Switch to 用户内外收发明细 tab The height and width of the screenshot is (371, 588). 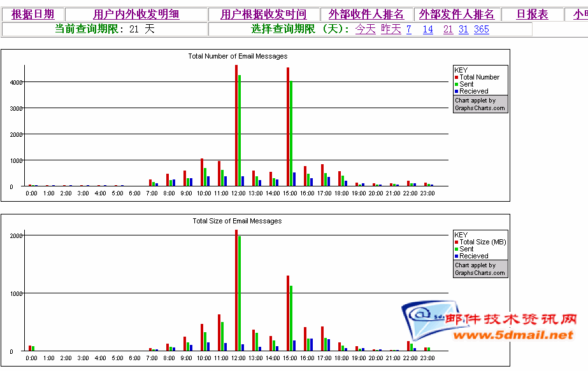click(136, 15)
